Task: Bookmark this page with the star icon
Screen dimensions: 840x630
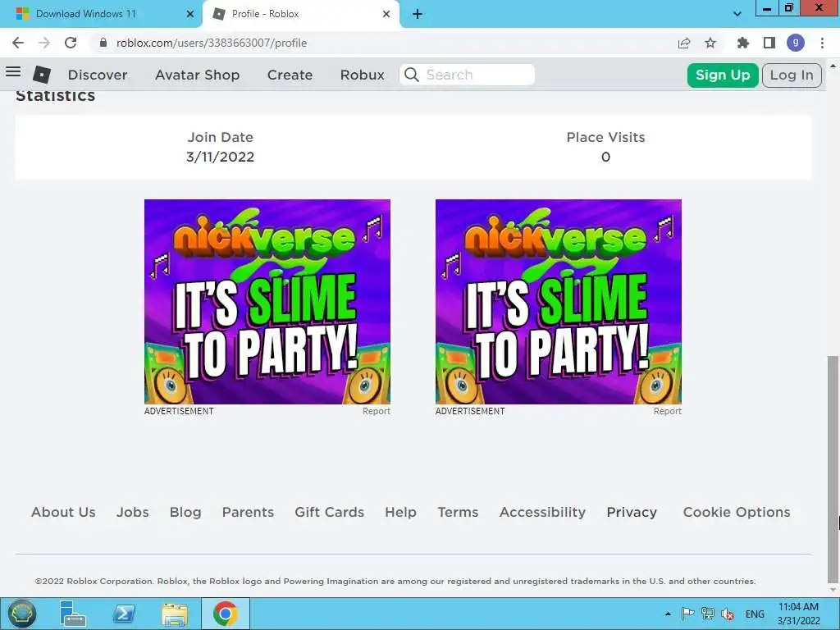Action: [710, 43]
